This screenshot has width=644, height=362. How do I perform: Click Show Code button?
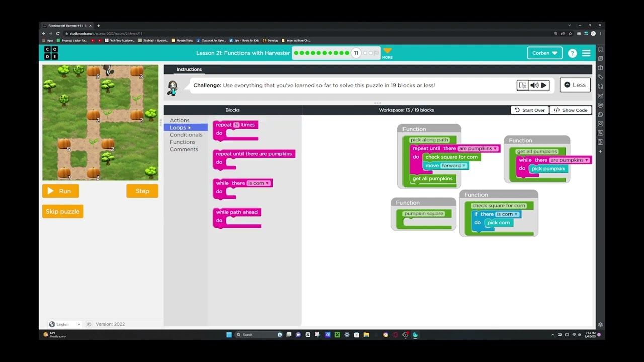click(x=571, y=110)
